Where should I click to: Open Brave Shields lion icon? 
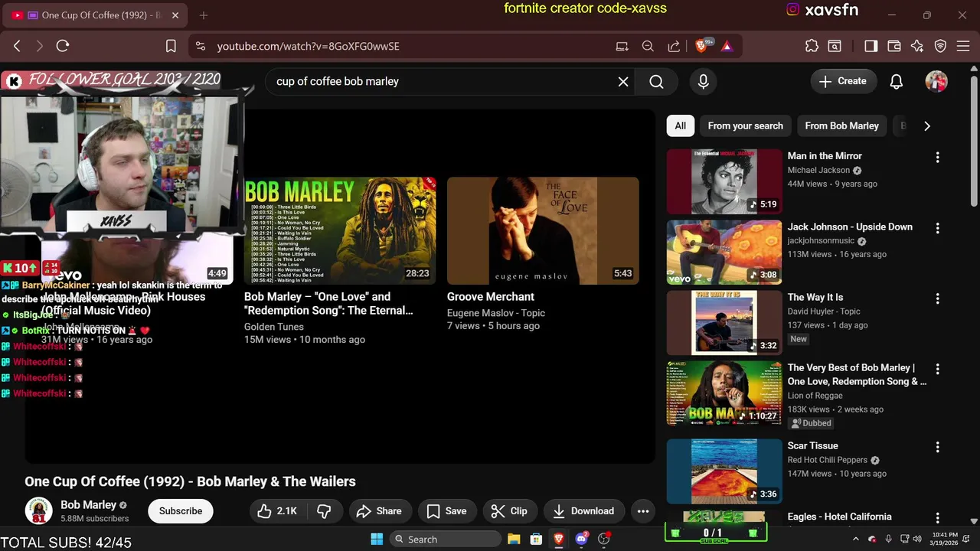pos(702,46)
